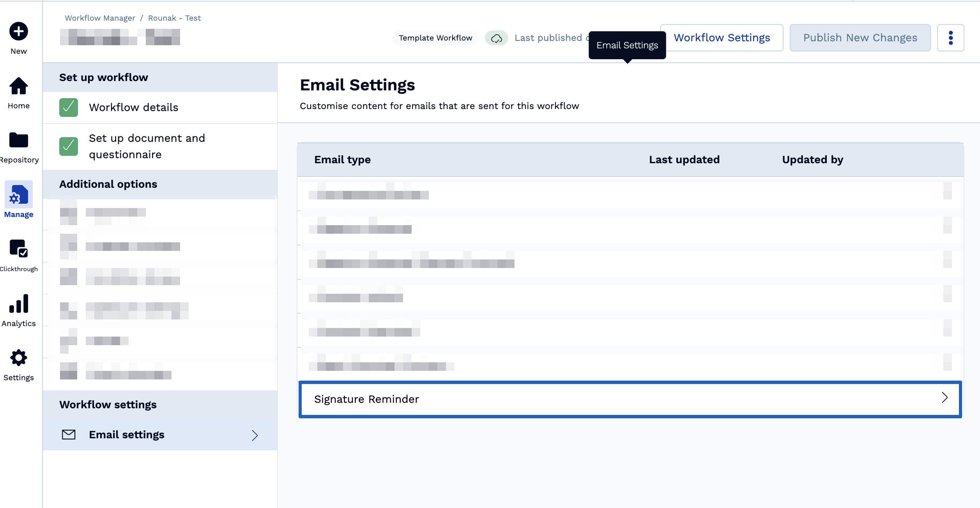Select Email settings under Workflow settings
980x508 pixels.
(x=127, y=435)
